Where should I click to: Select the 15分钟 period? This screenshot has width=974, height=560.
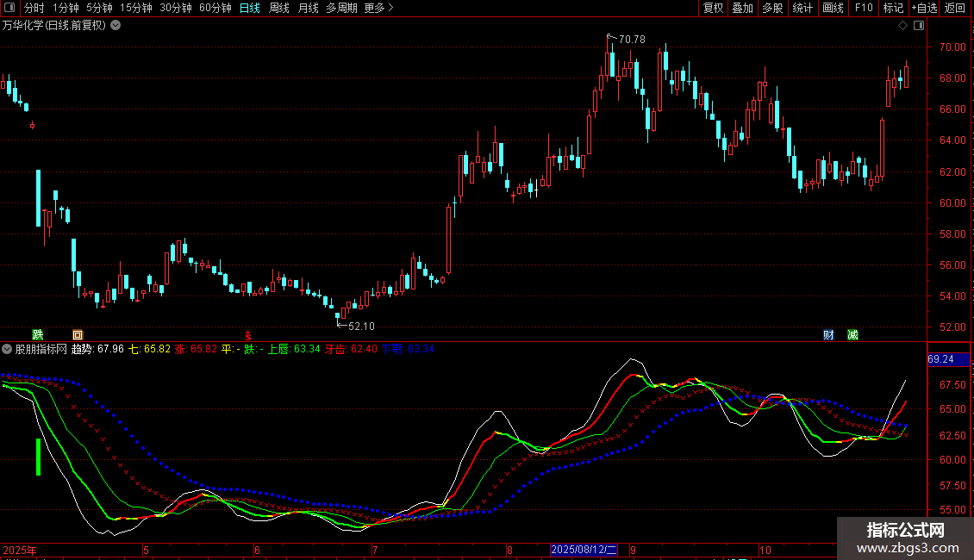136,8
